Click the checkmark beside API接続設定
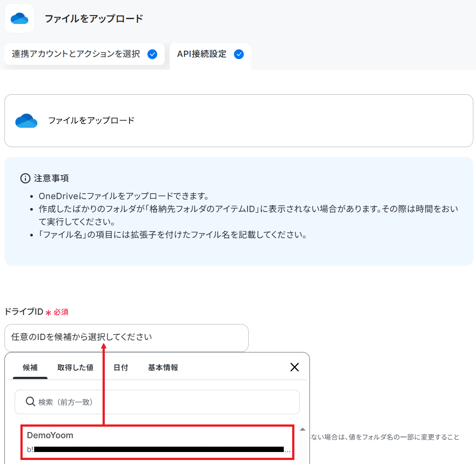476x464 pixels. point(239,54)
